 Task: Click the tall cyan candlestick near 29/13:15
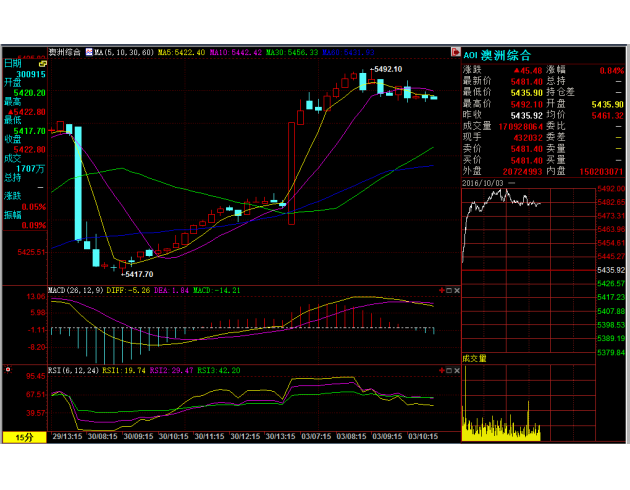pos(78,183)
